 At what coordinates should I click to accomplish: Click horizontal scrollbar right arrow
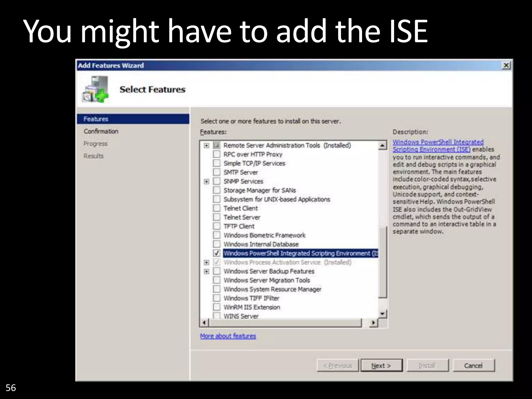[374, 323]
